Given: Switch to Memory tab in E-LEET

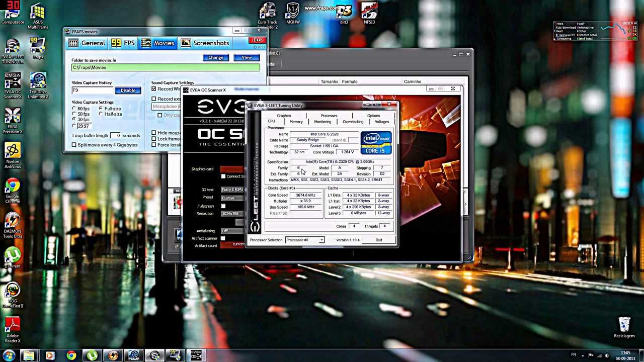Looking at the screenshot, I should [296, 122].
